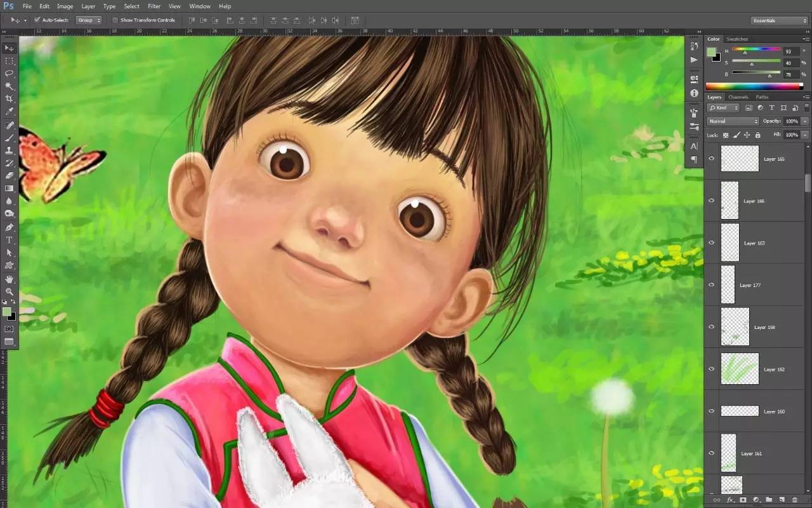Open the History panel icon

[694, 46]
